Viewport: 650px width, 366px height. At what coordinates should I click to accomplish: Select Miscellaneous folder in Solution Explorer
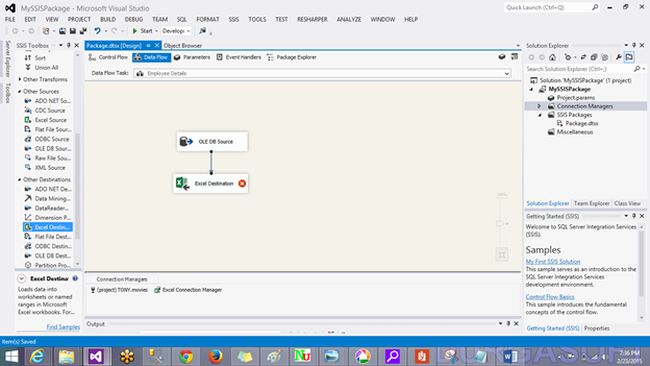click(570, 132)
